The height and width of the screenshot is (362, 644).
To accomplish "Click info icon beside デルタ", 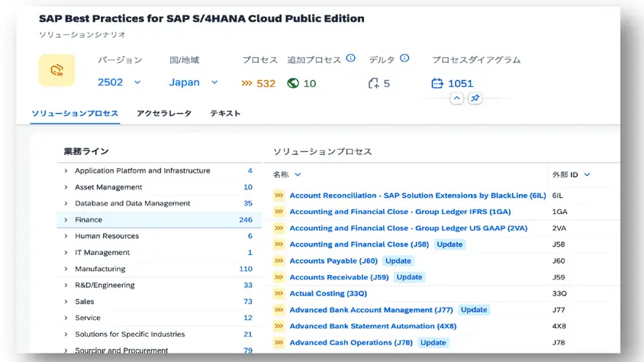I will pyautogui.click(x=404, y=58).
